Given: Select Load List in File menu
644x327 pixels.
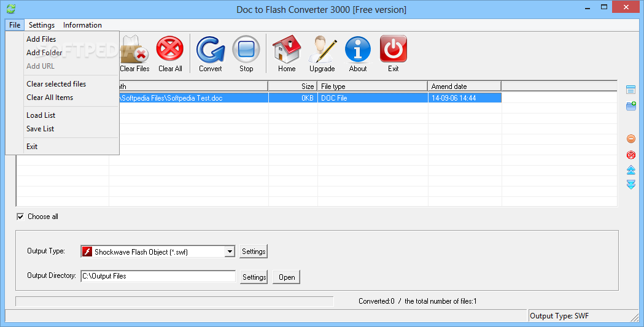Looking at the screenshot, I should click(41, 115).
